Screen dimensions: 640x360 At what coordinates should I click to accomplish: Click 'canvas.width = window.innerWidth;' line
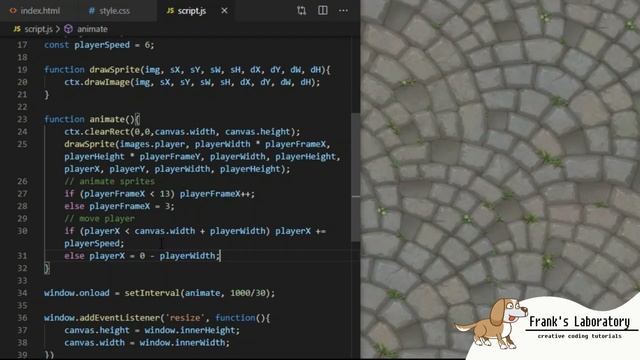(x=147, y=342)
